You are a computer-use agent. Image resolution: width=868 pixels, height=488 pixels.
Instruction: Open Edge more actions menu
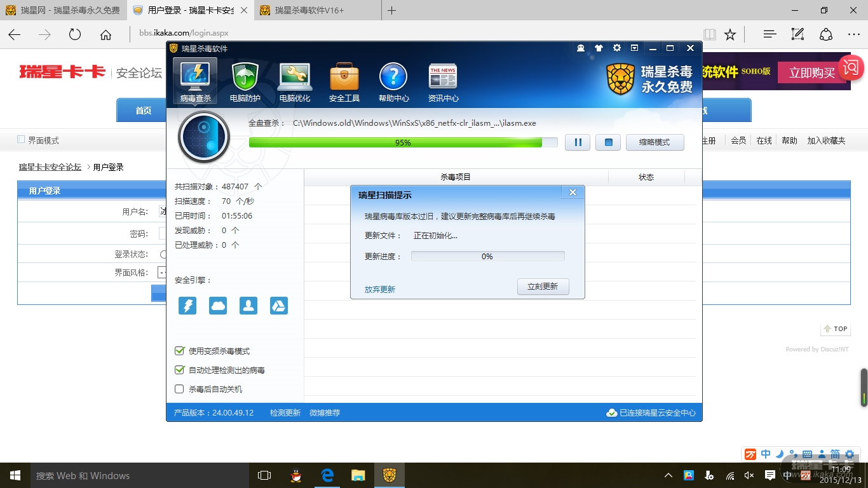point(854,34)
